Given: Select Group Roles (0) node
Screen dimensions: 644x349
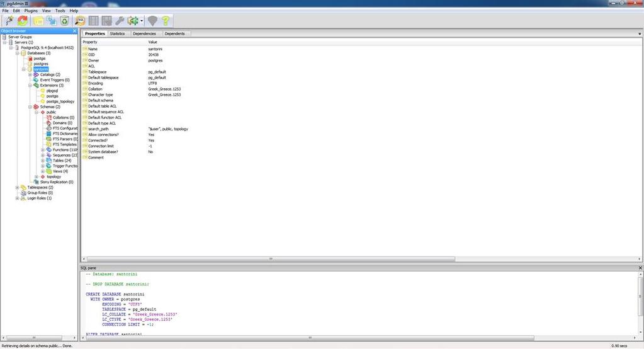Looking at the screenshot, I should 40,193.
